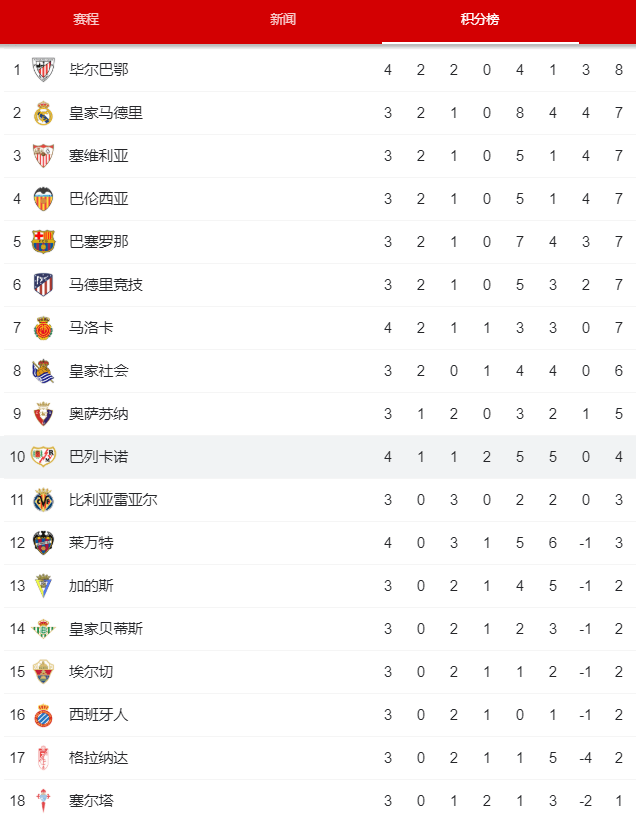Click the Atlético Madrid crest

(43, 285)
